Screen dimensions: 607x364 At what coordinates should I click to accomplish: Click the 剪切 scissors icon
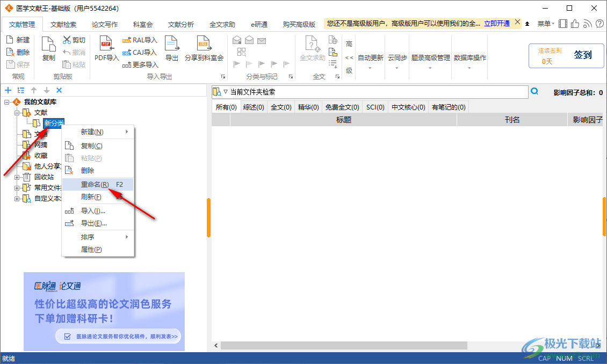coord(67,40)
